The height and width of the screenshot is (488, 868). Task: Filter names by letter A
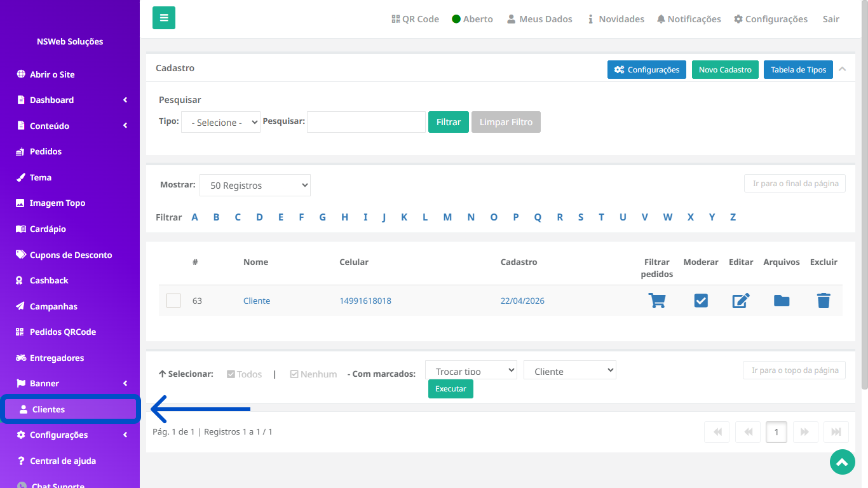[x=195, y=217]
